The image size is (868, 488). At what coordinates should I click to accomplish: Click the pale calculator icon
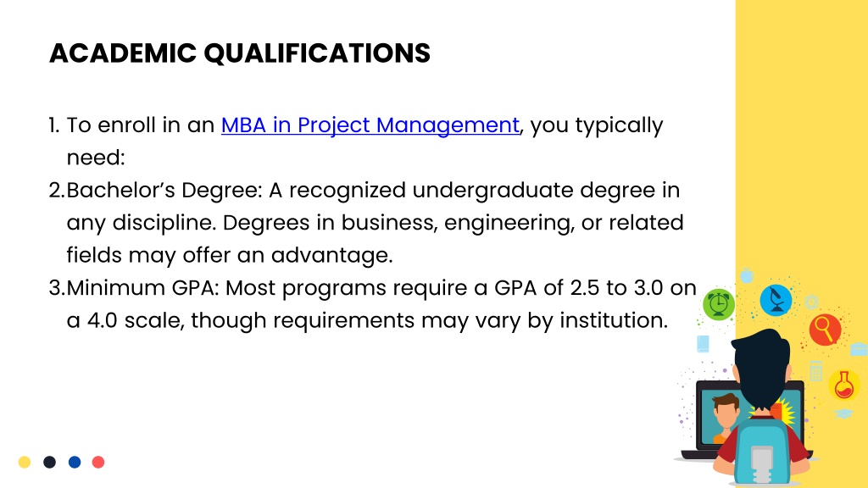point(816,371)
